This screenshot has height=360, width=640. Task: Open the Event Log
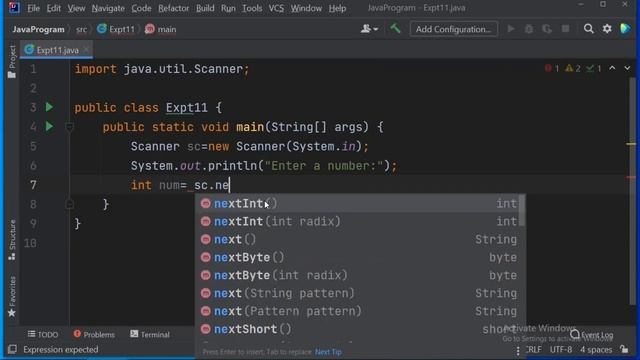point(592,335)
